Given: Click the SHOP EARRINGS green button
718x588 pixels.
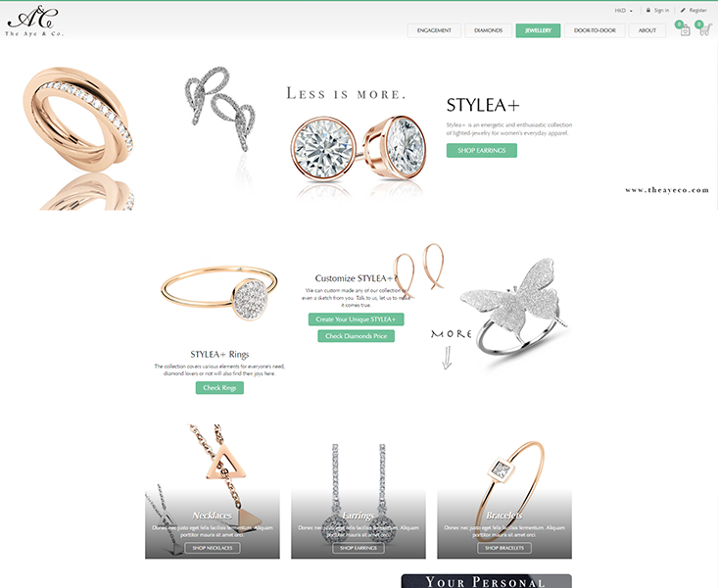Looking at the screenshot, I should (x=482, y=150).
